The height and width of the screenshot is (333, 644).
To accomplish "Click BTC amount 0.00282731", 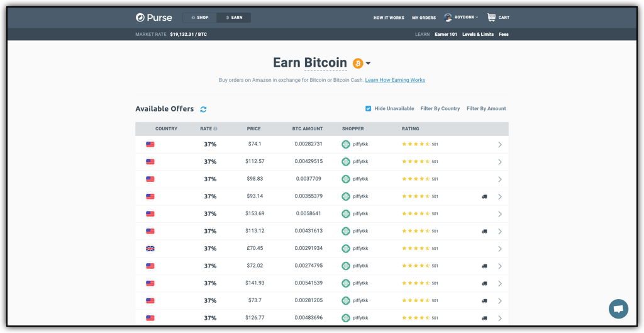I will pyautogui.click(x=308, y=144).
